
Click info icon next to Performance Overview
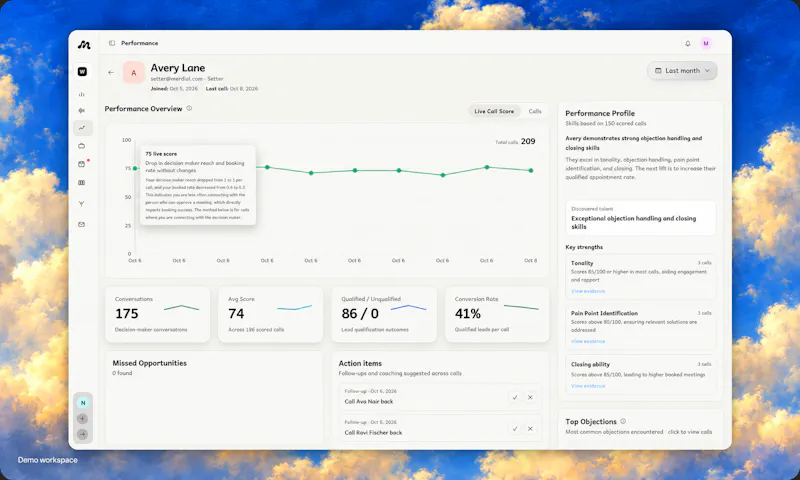coord(189,108)
